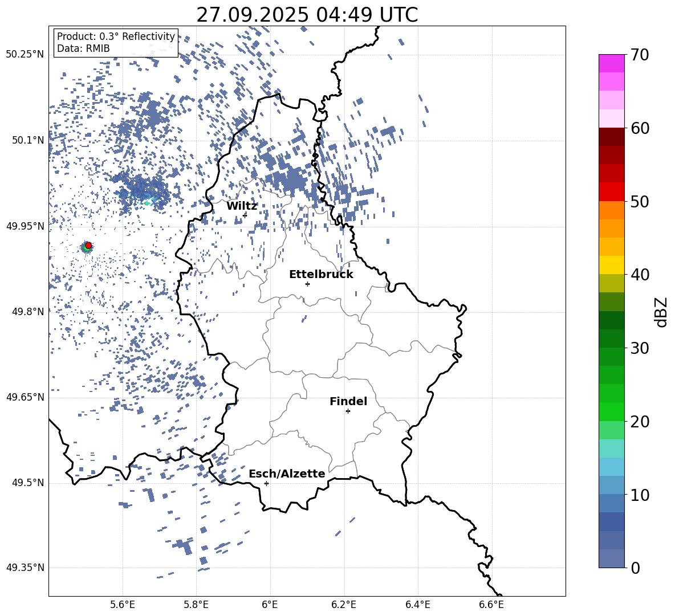This screenshot has width=675, height=616.
Task: Click the colorbar tick label 30
Action: pyautogui.click(x=640, y=348)
